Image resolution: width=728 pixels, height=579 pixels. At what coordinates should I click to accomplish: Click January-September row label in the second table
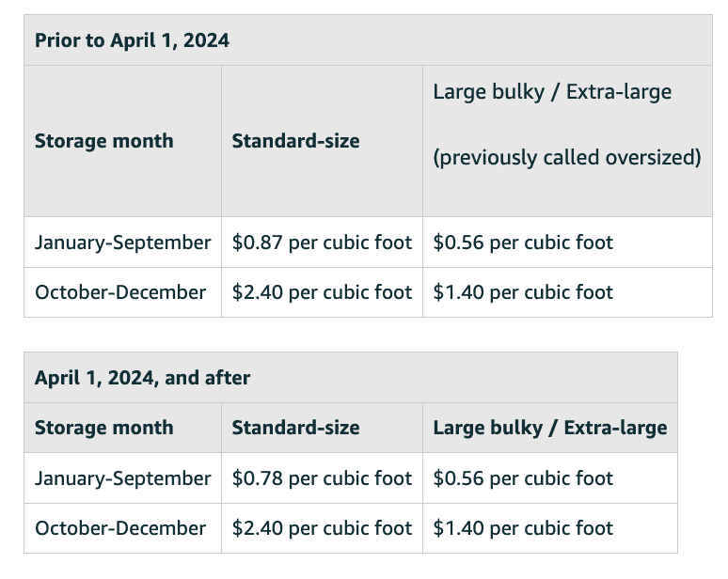pos(122,477)
